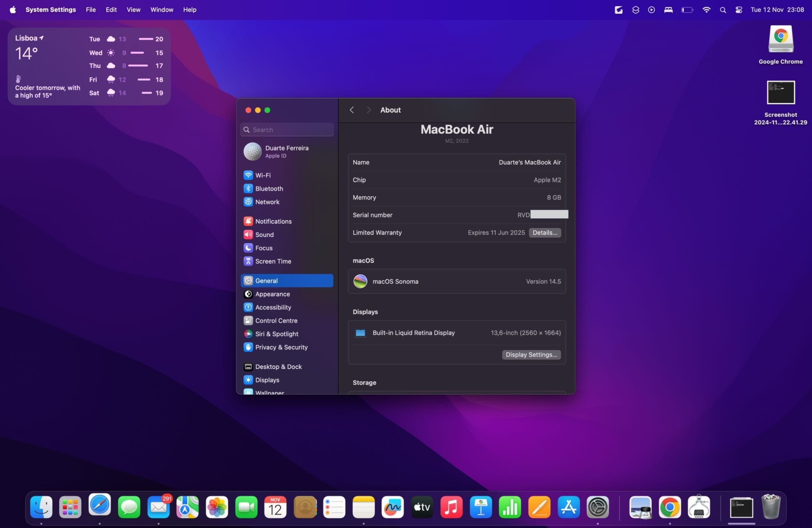Go back with the left chevron
The height and width of the screenshot is (528, 812).
click(x=352, y=110)
